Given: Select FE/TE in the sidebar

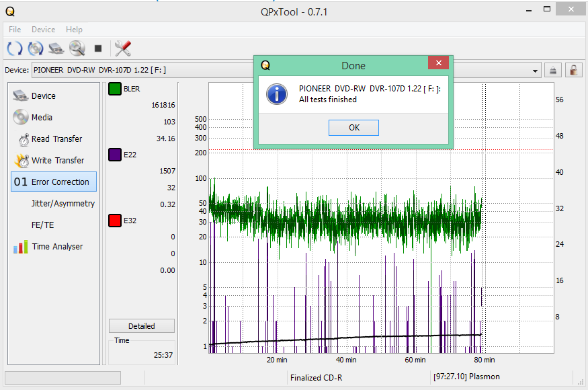Looking at the screenshot, I should (43, 225).
